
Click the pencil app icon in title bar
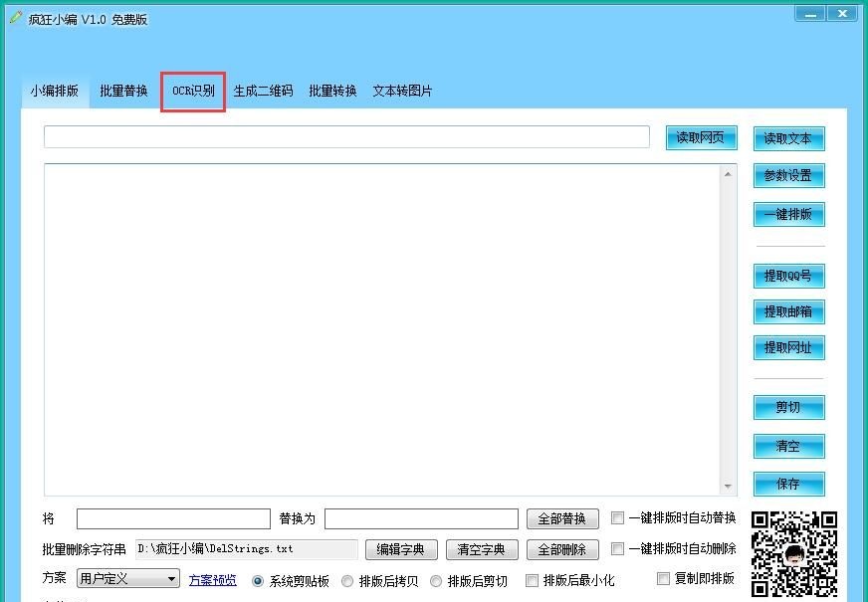coord(16,18)
